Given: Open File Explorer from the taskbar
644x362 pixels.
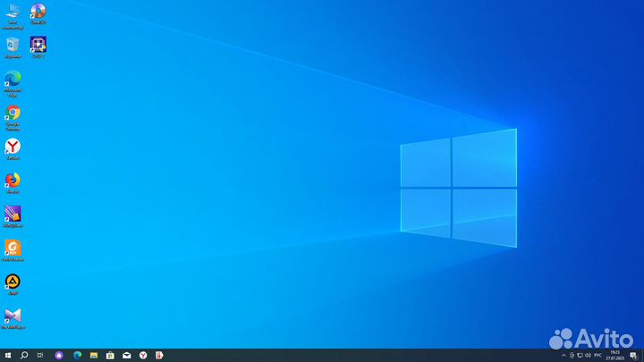Looking at the screenshot, I should (94, 356).
